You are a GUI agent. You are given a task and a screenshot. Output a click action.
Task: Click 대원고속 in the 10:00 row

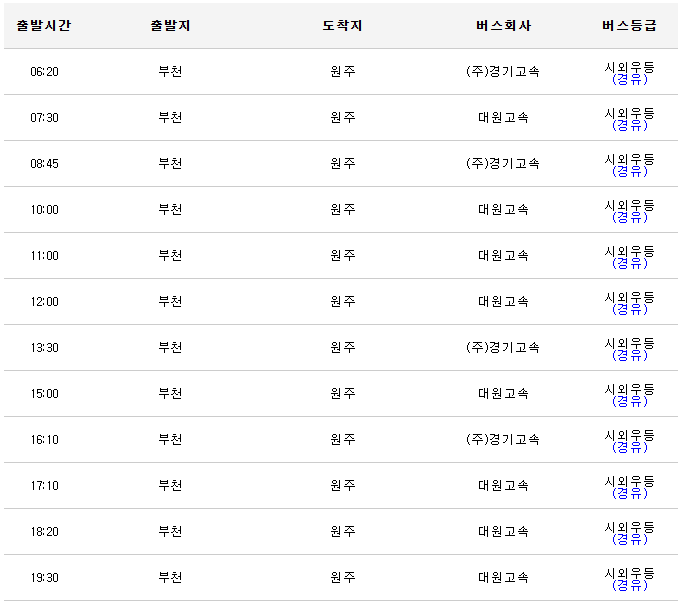point(503,210)
